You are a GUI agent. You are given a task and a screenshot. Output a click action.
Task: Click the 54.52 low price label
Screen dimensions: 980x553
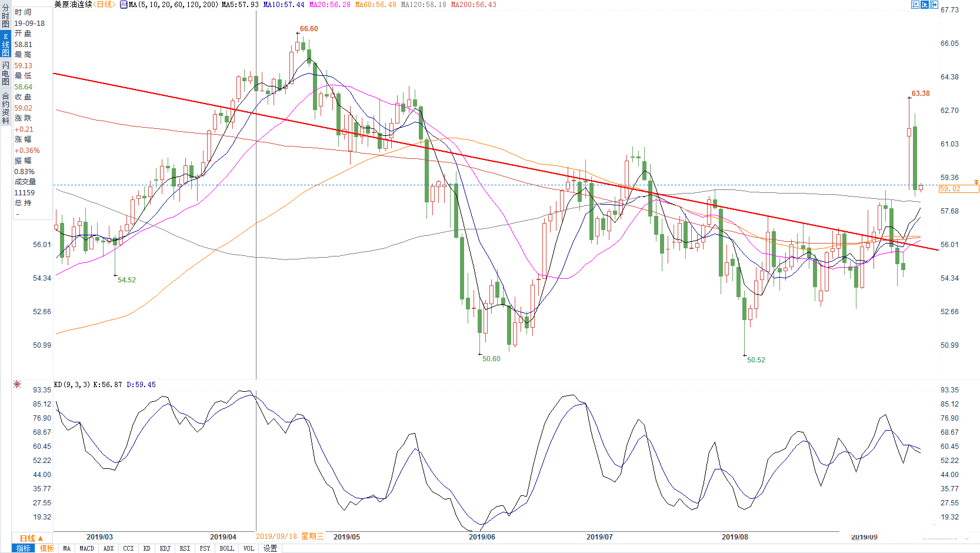pyautogui.click(x=126, y=280)
